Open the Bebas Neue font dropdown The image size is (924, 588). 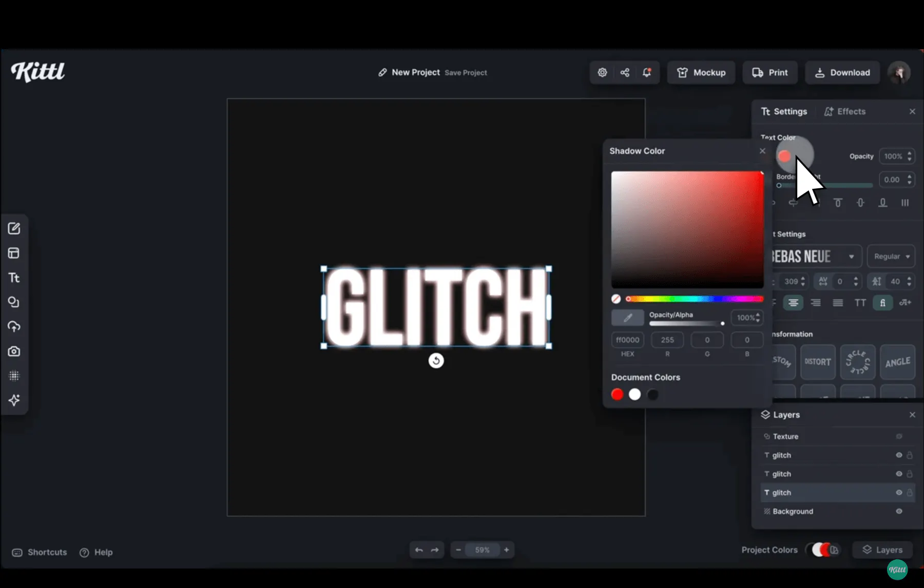click(x=852, y=257)
